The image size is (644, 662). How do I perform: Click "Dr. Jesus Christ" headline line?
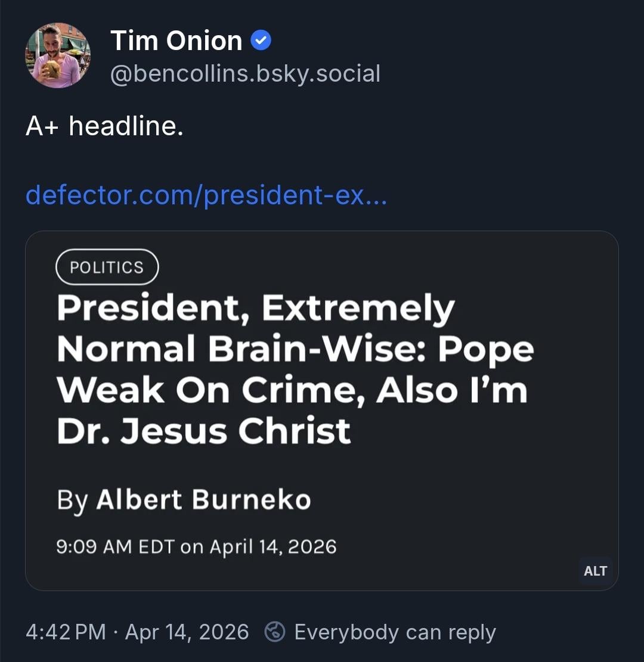tap(203, 431)
